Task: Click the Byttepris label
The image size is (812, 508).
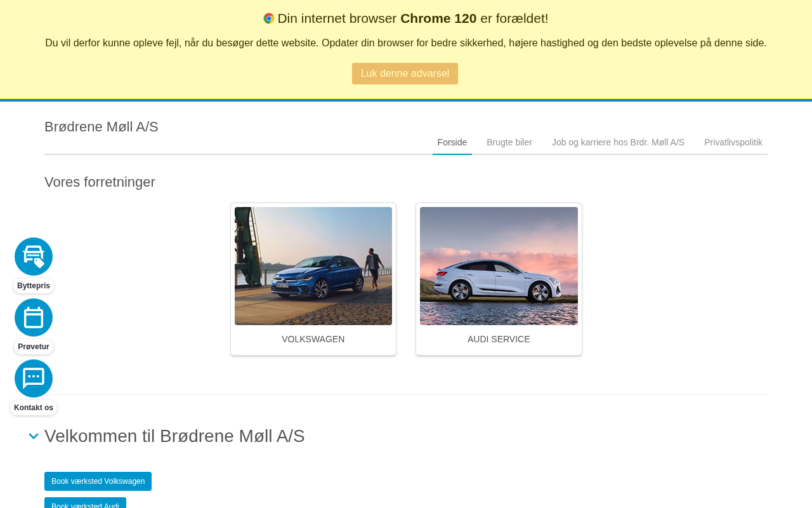Action: pyautogui.click(x=34, y=286)
